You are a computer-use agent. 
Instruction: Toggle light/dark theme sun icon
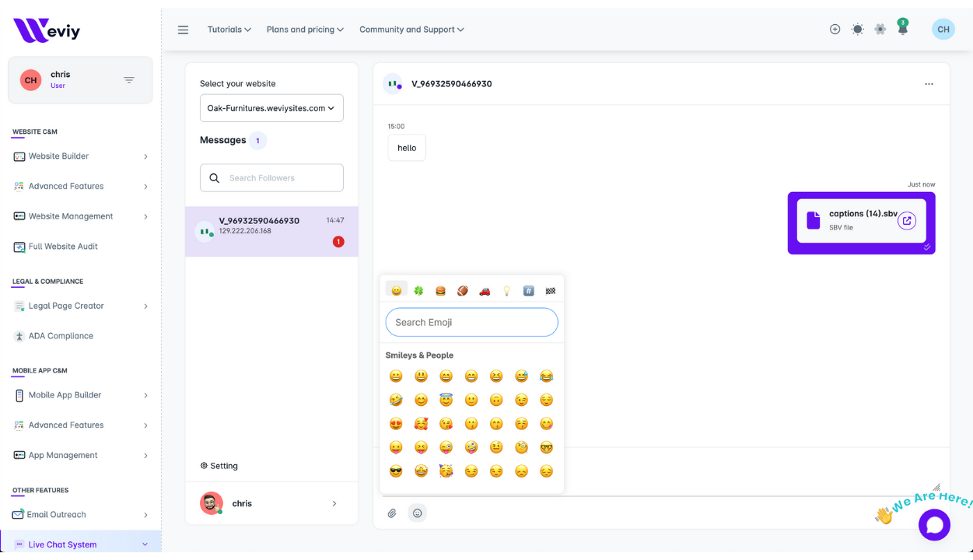pyautogui.click(x=857, y=30)
